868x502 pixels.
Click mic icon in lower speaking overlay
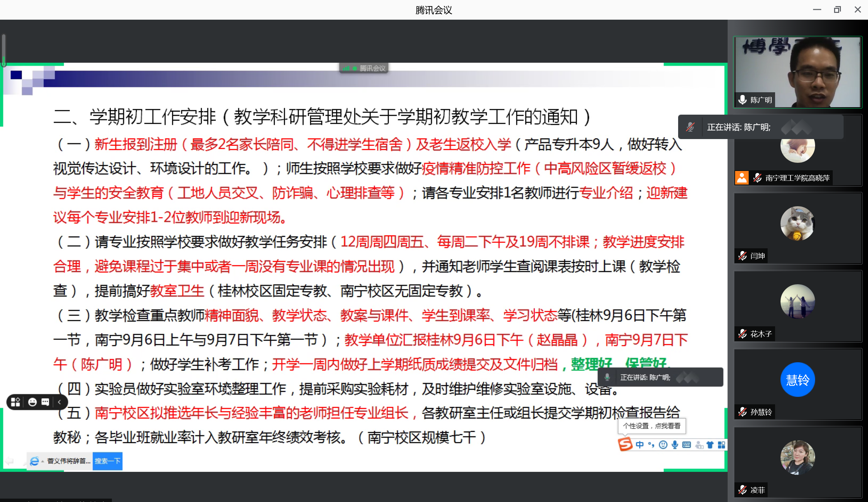607,377
